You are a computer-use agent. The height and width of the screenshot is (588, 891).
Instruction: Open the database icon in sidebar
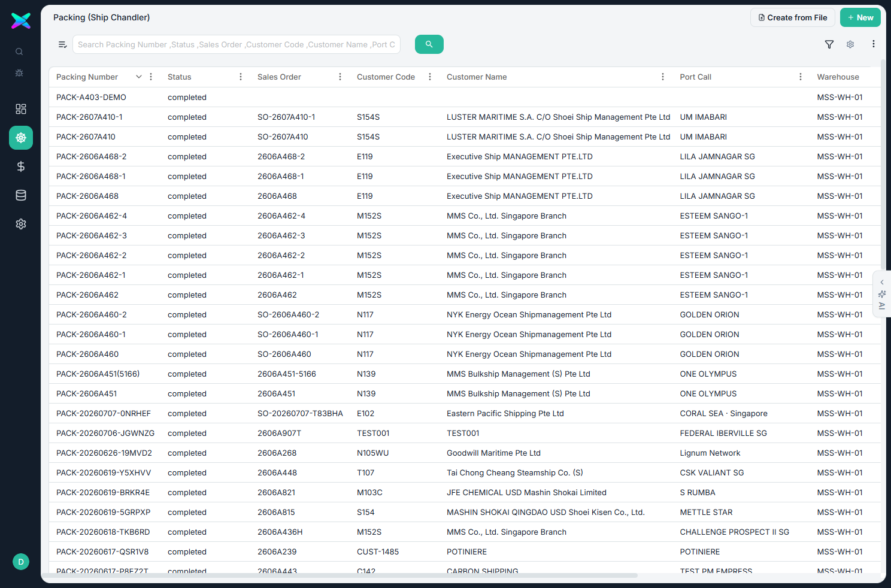point(21,195)
